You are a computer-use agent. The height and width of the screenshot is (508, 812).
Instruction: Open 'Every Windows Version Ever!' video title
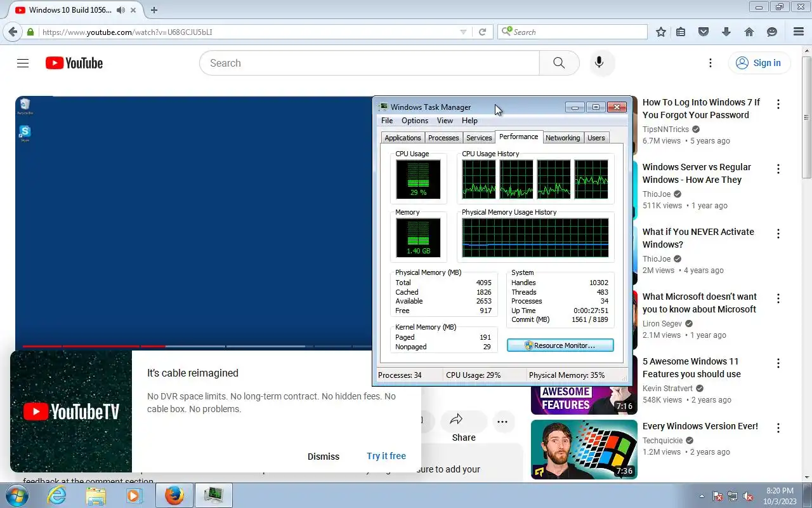700,426
